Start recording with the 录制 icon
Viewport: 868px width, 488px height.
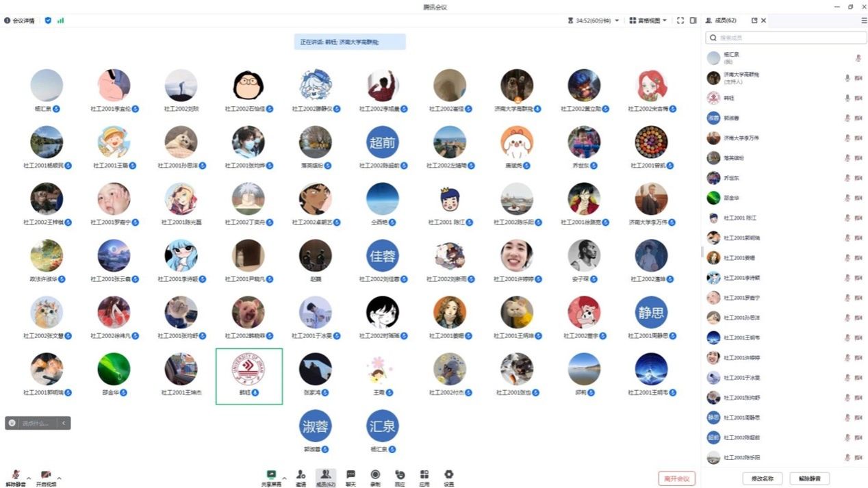[375, 475]
